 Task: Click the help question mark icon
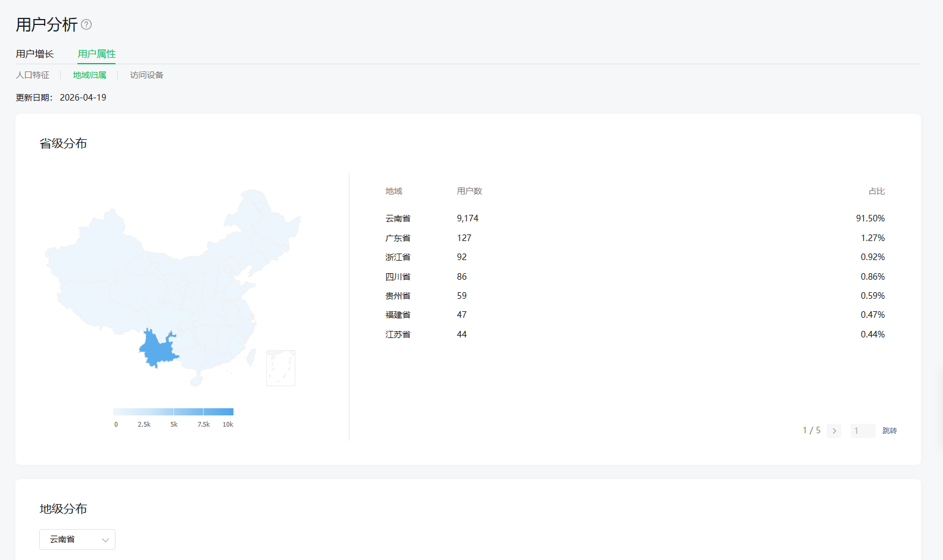(86, 24)
